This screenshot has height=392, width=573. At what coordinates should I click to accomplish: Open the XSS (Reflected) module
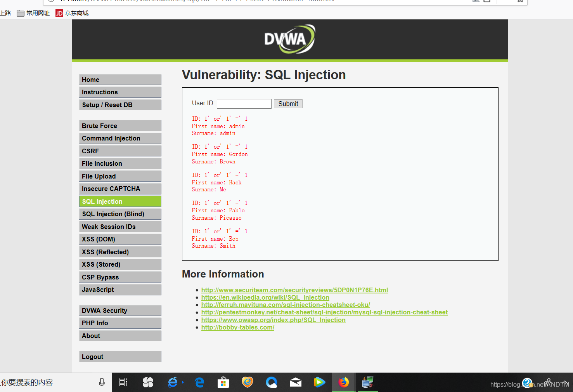pyautogui.click(x=120, y=252)
